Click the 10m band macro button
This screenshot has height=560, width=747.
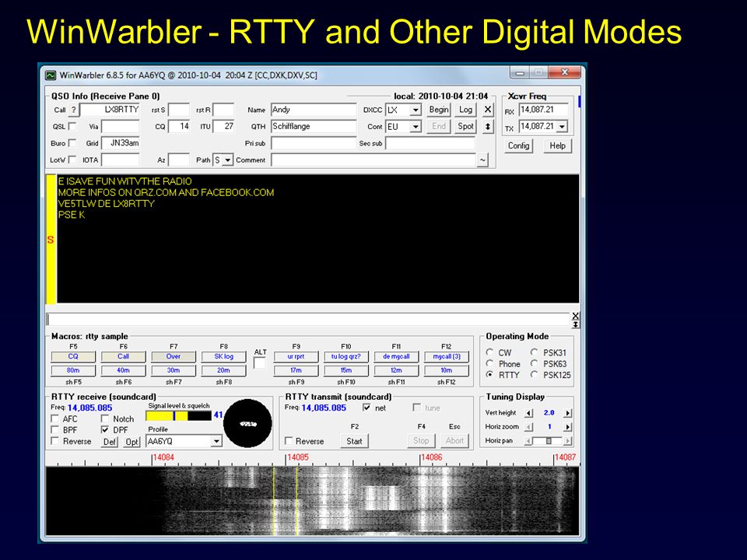coord(447,370)
